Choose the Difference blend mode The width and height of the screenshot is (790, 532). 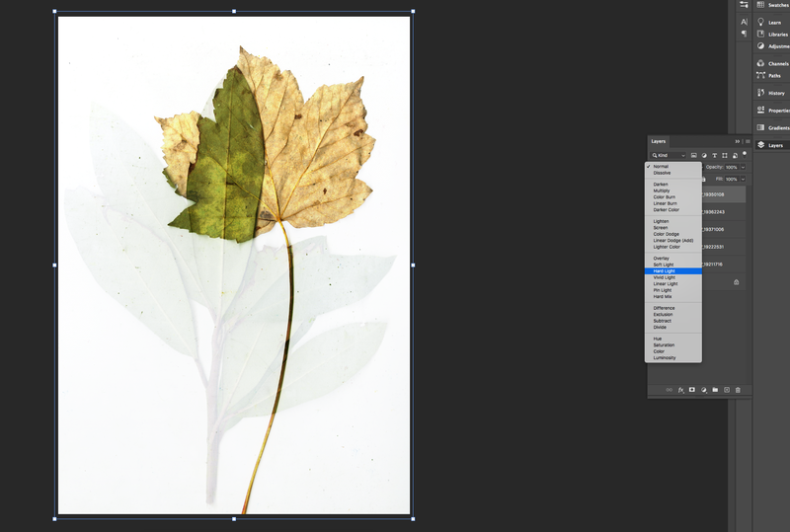673,308
